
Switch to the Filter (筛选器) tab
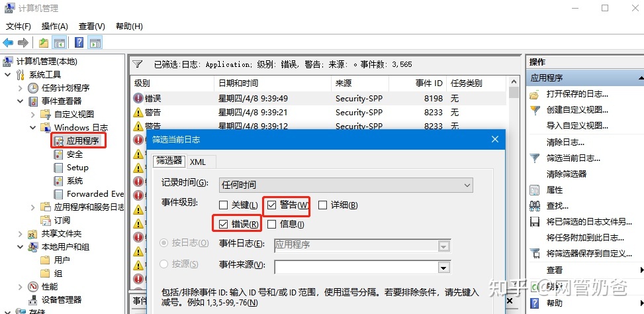(x=169, y=161)
